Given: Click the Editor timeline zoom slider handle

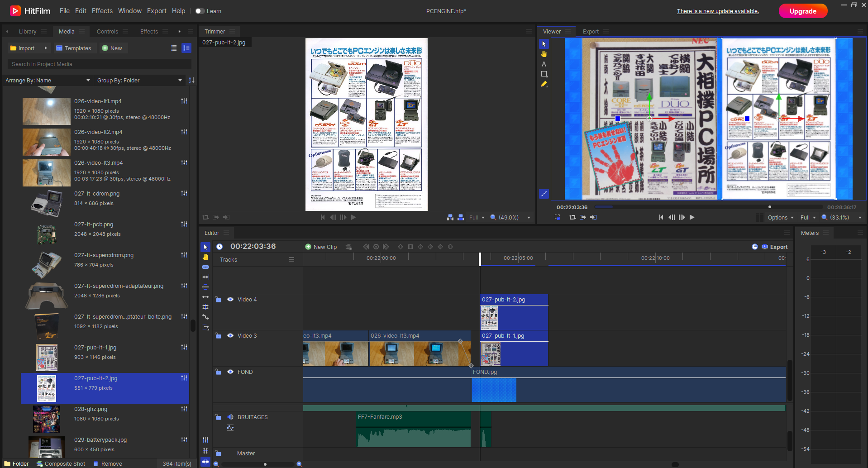Looking at the screenshot, I should pyautogui.click(x=265, y=464).
